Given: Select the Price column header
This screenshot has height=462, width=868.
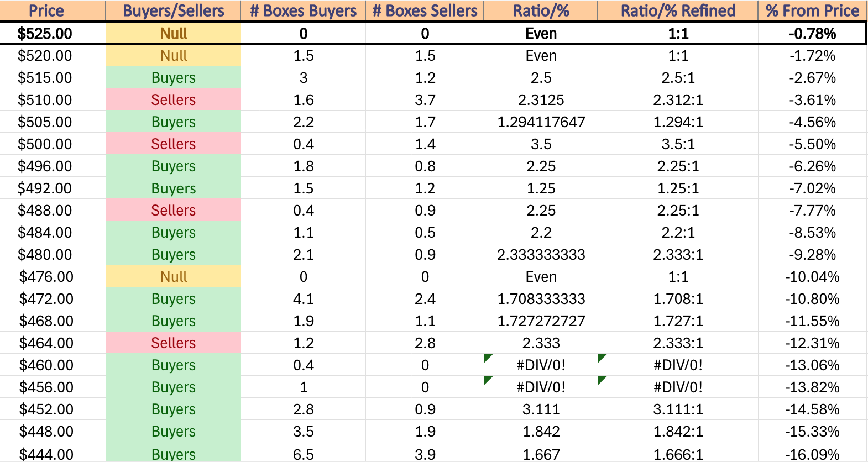Looking at the screenshot, I should pos(53,11).
